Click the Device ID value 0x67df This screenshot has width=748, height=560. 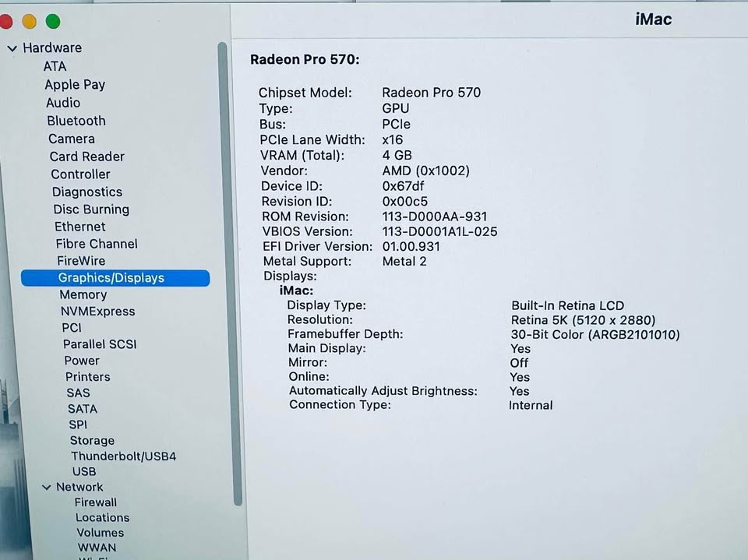point(403,186)
